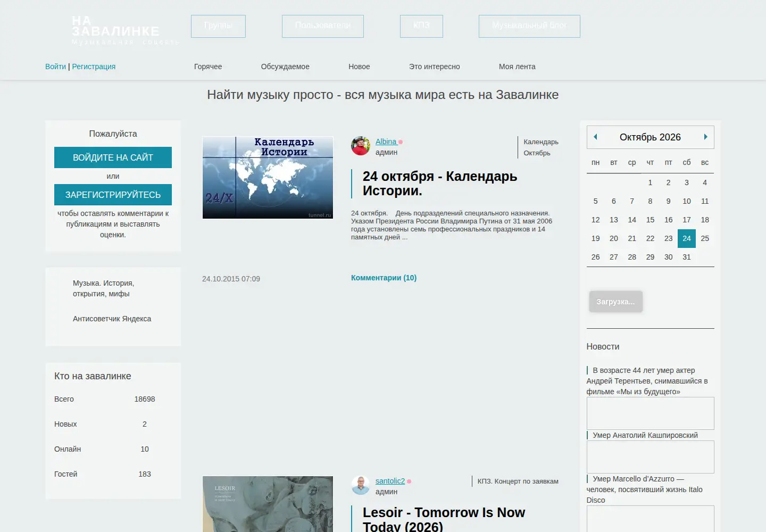
Task: Switch to the Моя лента tab
Action: (517, 66)
